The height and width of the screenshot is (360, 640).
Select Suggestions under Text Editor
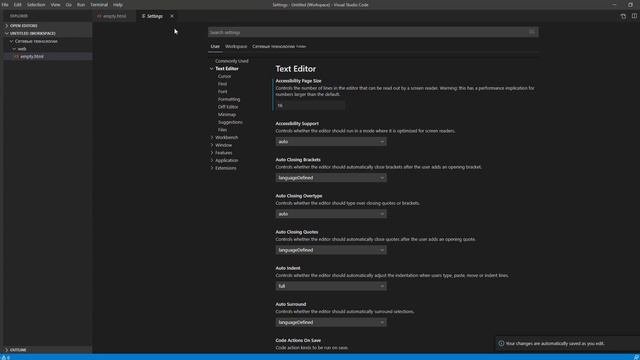230,122
